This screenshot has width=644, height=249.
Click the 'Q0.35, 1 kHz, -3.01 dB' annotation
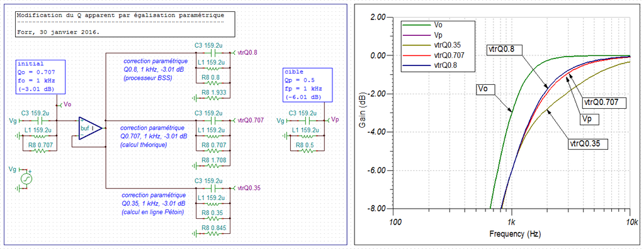[x=154, y=204]
